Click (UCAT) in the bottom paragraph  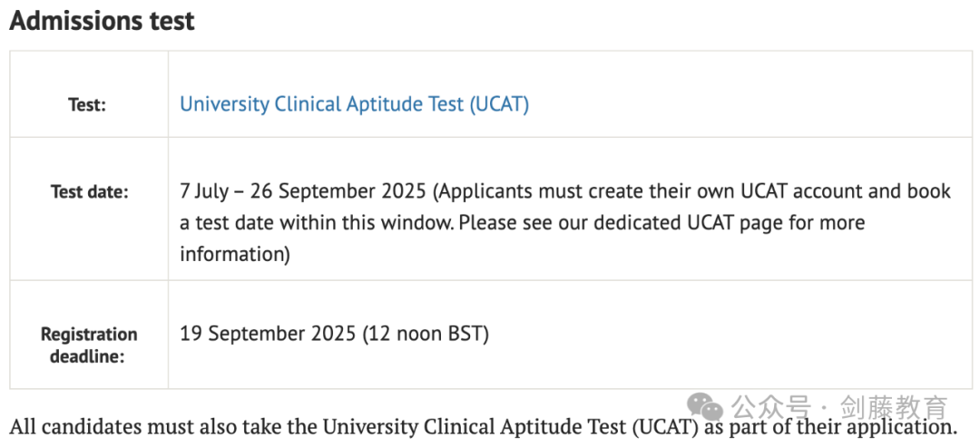tap(664, 427)
